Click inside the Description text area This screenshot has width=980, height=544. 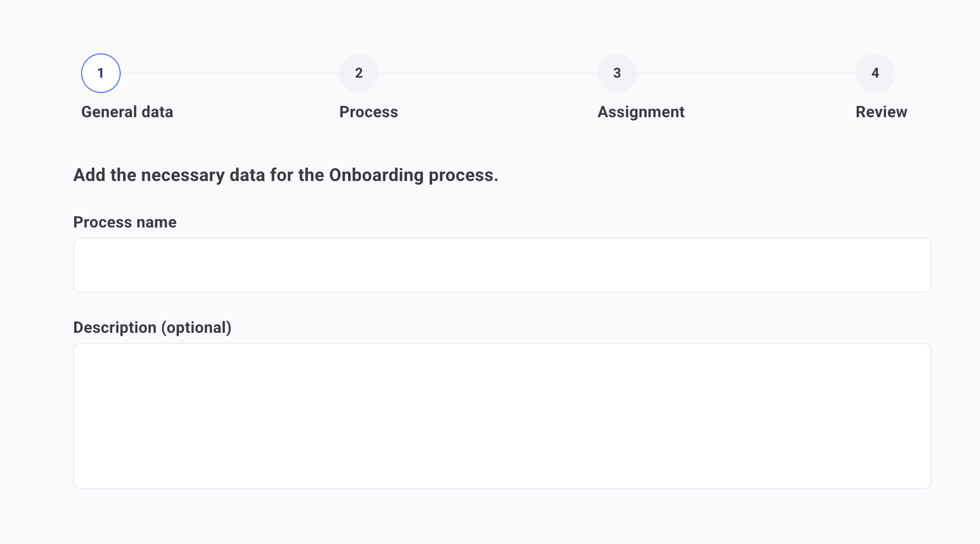[502, 416]
